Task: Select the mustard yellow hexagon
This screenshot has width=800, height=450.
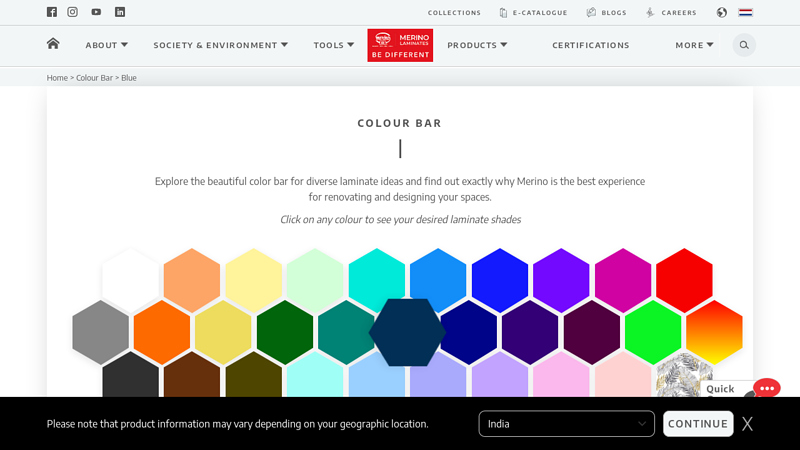Action: click(223, 332)
